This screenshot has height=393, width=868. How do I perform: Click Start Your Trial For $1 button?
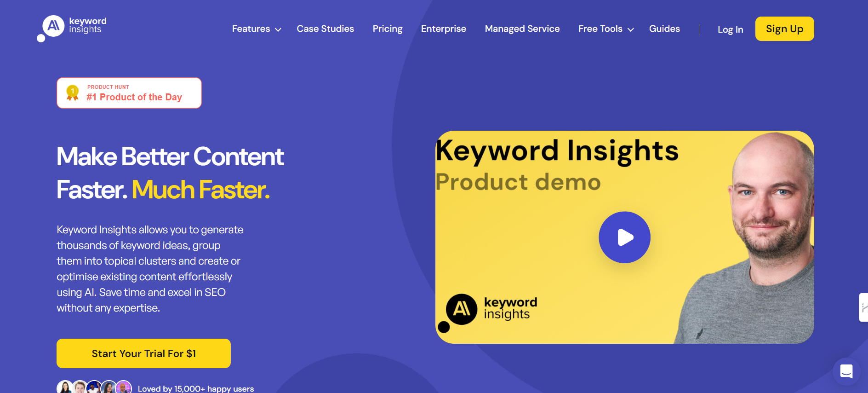pos(143,353)
